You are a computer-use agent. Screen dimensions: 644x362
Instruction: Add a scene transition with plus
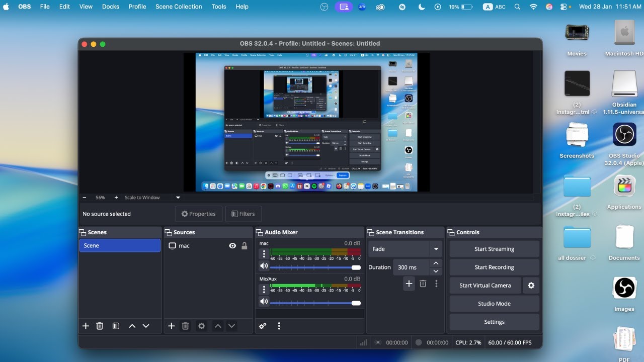(x=409, y=284)
